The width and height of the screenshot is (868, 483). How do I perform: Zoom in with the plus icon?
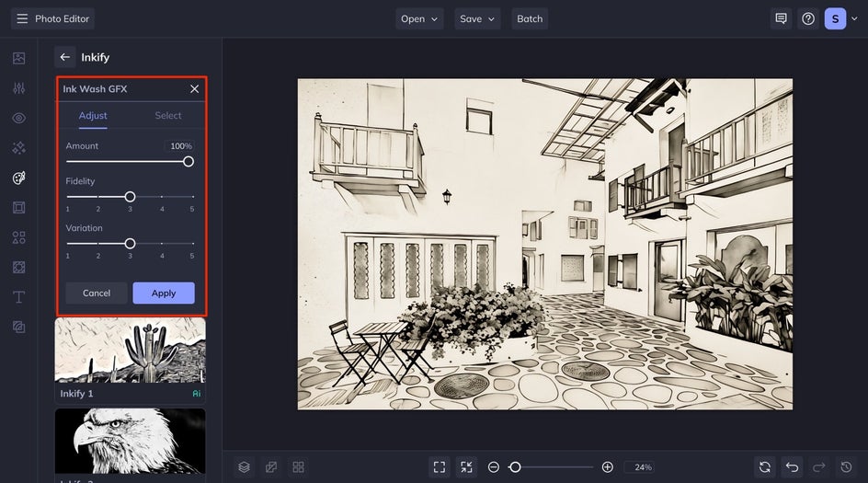pos(607,467)
